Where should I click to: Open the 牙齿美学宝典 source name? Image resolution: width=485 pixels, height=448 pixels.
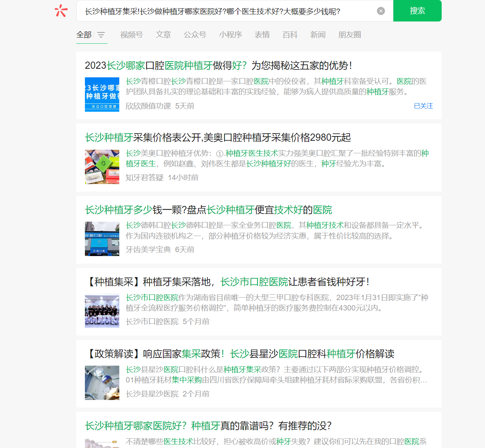click(148, 250)
